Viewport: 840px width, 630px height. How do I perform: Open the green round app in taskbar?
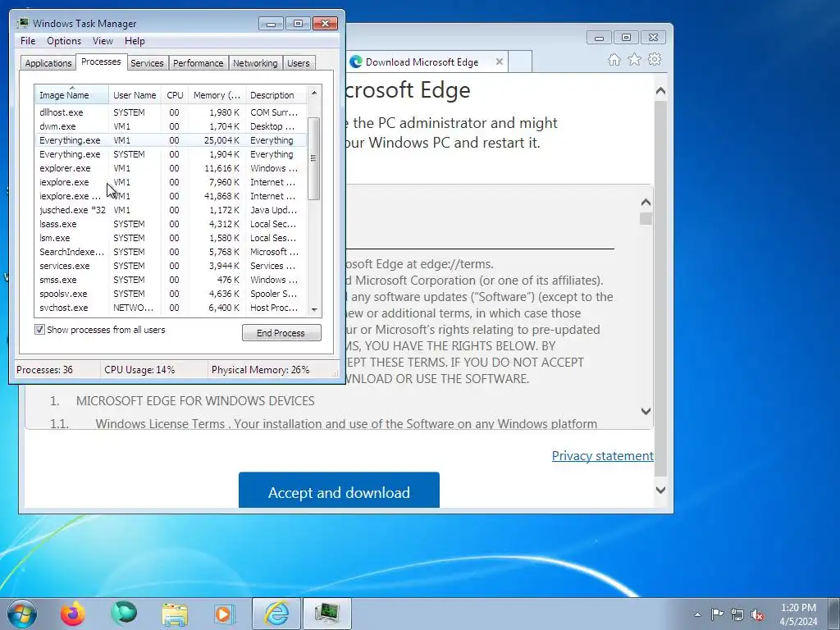click(x=124, y=614)
